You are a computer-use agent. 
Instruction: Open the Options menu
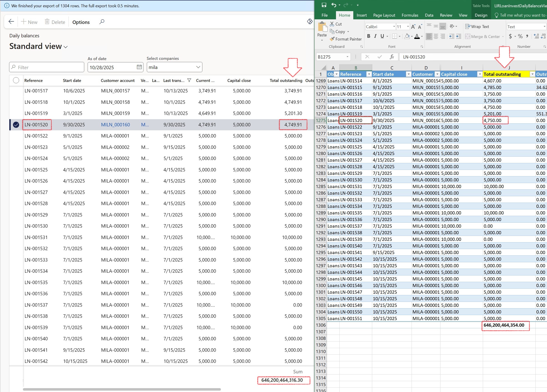click(x=81, y=22)
